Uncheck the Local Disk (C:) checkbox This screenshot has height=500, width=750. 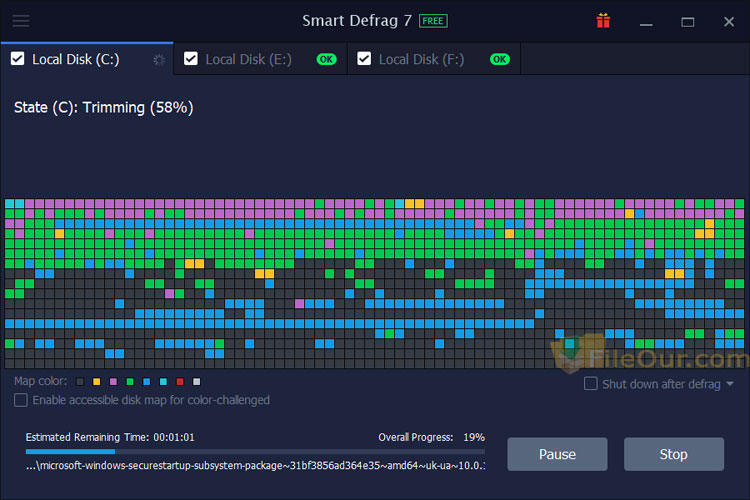[x=18, y=59]
